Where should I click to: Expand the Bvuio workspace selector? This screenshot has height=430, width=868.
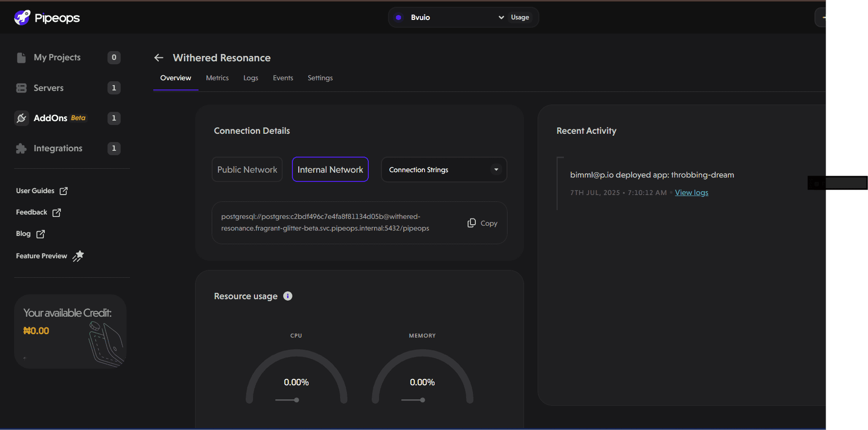[449, 18]
